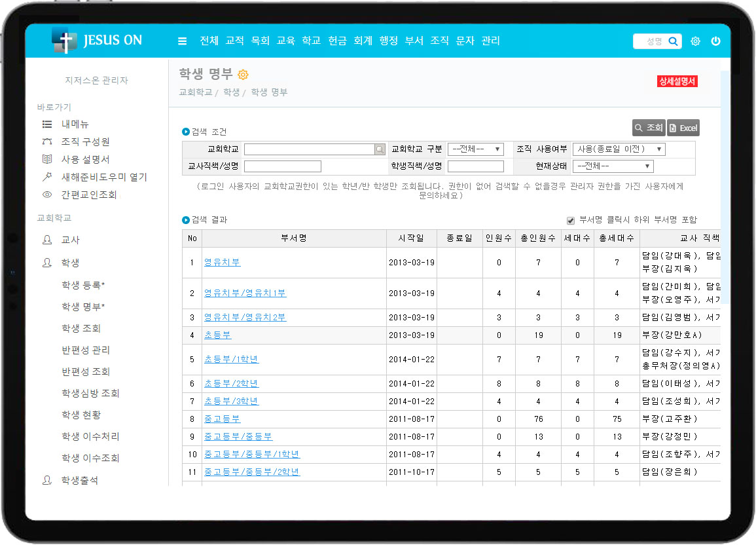
Task: Toggle 부서명 클릭시 하위 부서명 포함 checkbox
Action: coord(571,220)
